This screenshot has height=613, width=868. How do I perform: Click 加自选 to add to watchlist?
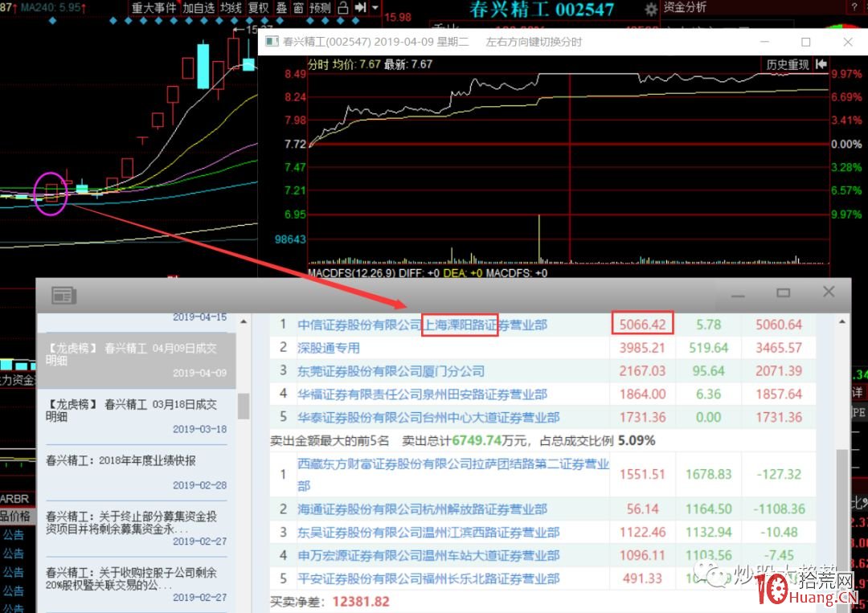click(x=199, y=8)
